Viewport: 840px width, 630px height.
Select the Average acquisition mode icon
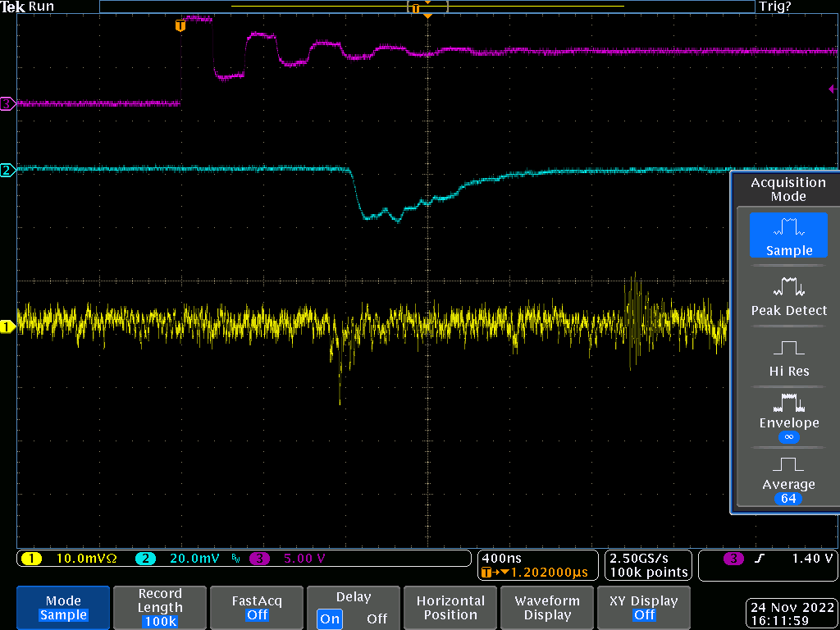tap(788, 464)
